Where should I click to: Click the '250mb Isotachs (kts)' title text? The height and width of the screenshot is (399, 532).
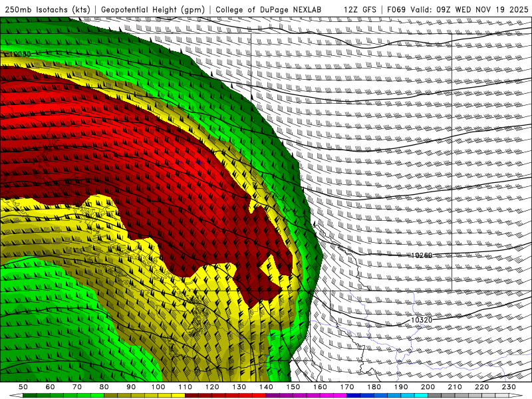(47, 9)
